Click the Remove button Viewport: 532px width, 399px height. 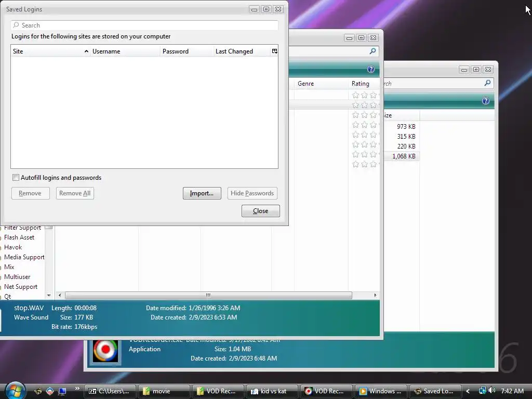click(x=31, y=193)
